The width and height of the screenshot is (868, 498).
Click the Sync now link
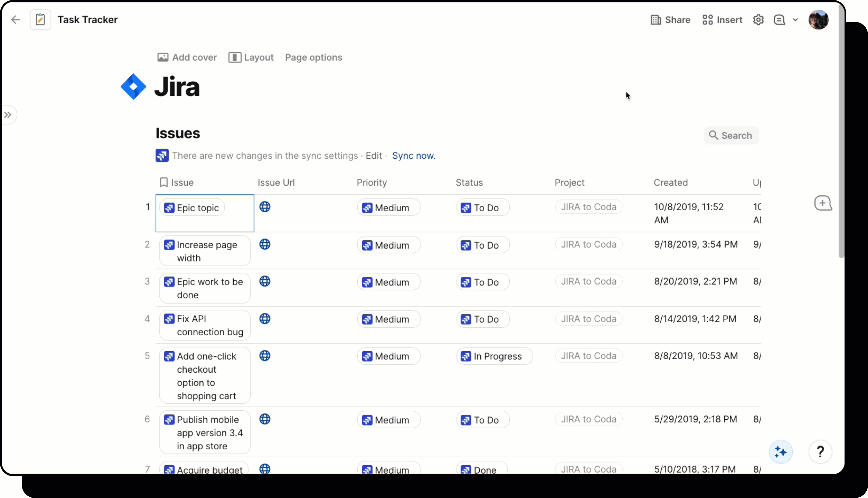pyautogui.click(x=414, y=156)
